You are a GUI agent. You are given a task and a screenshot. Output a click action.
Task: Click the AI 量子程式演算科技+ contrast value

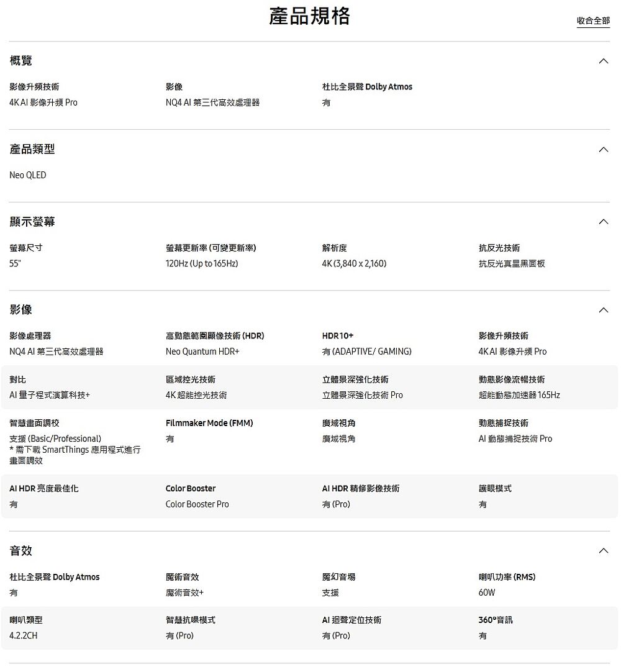(x=50, y=395)
